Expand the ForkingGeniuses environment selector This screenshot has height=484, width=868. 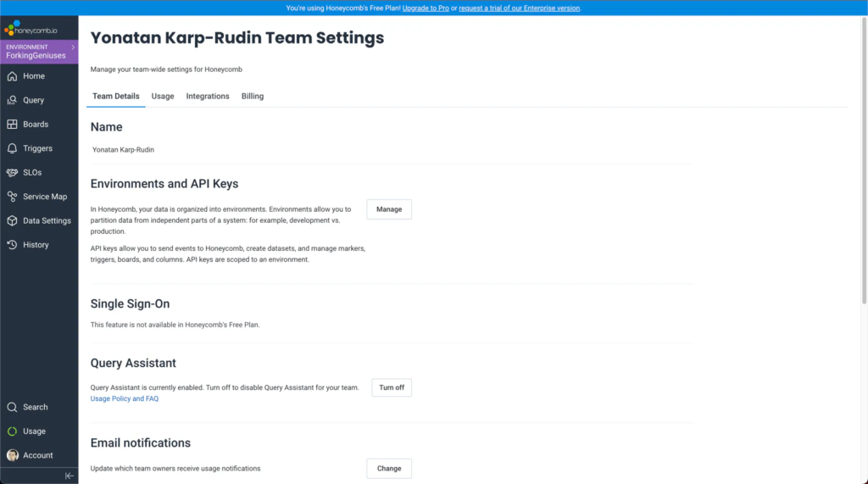39,52
